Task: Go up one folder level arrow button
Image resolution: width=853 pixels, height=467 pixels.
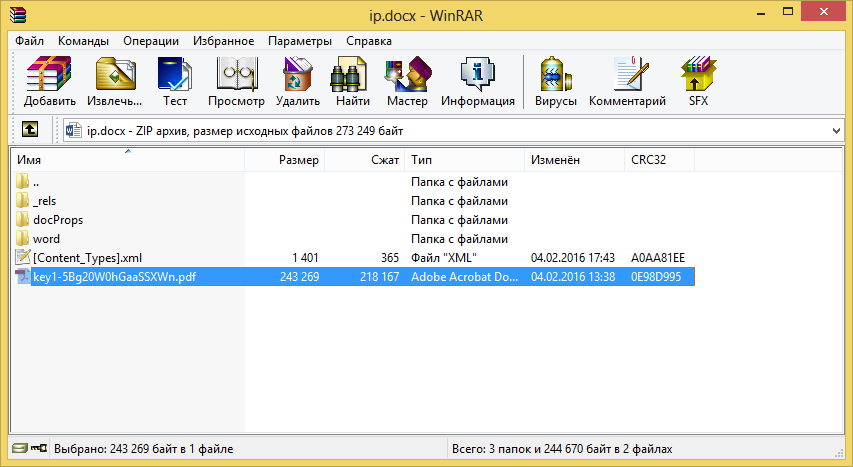Action: coord(30,130)
